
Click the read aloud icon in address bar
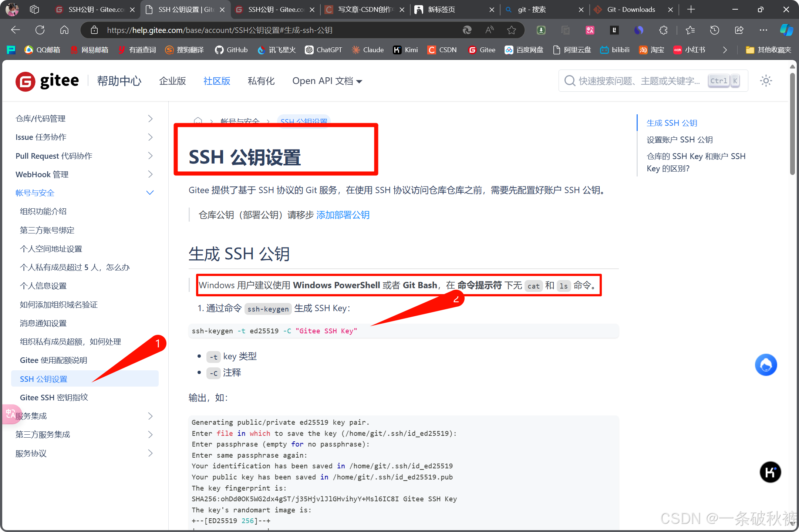pyautogui.click(x=489, y=30)
